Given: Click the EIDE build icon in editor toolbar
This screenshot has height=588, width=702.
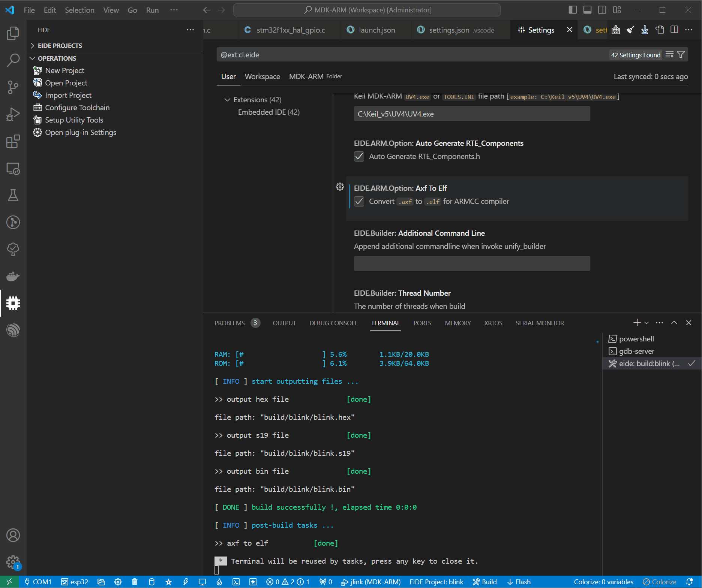Looking at the screenshot, I should (616, 30).
